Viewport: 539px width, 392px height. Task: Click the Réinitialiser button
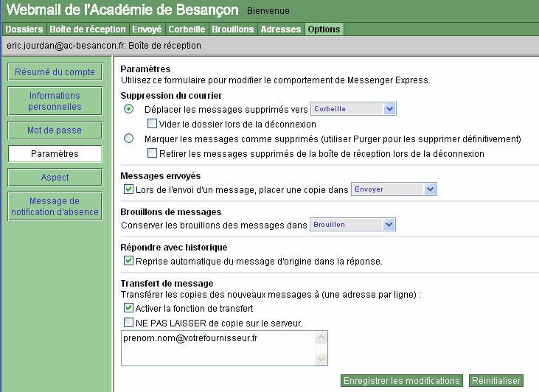496,381
